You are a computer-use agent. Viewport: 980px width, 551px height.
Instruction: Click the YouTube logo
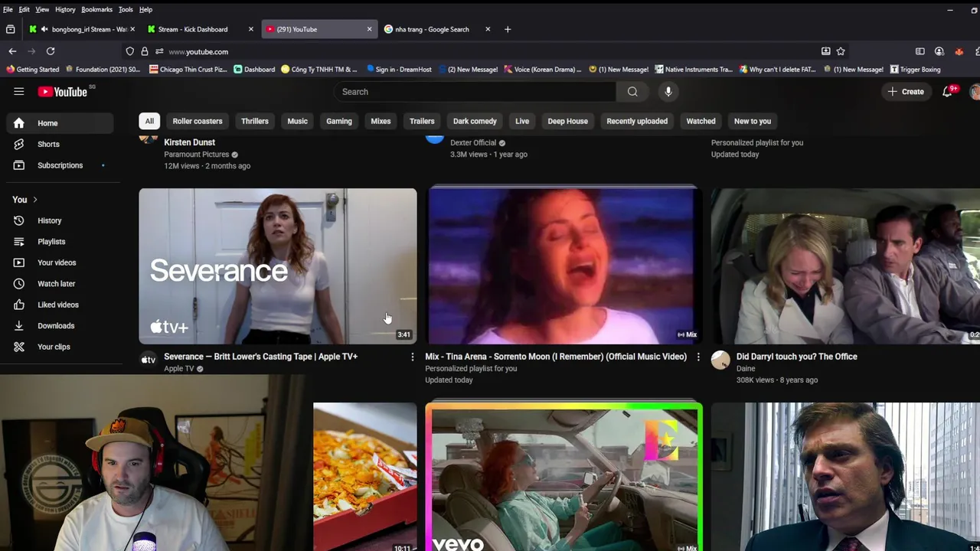63,92
